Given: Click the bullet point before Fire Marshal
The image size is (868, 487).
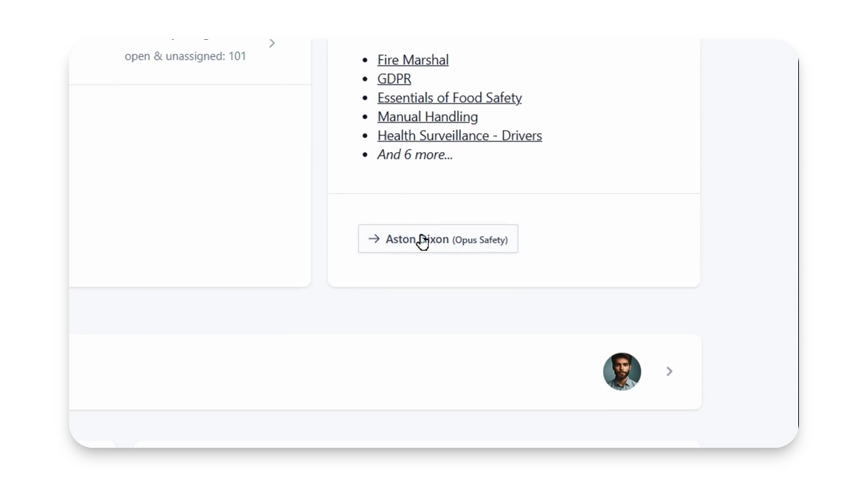Looking at the screenshot, I should [366, 61].
